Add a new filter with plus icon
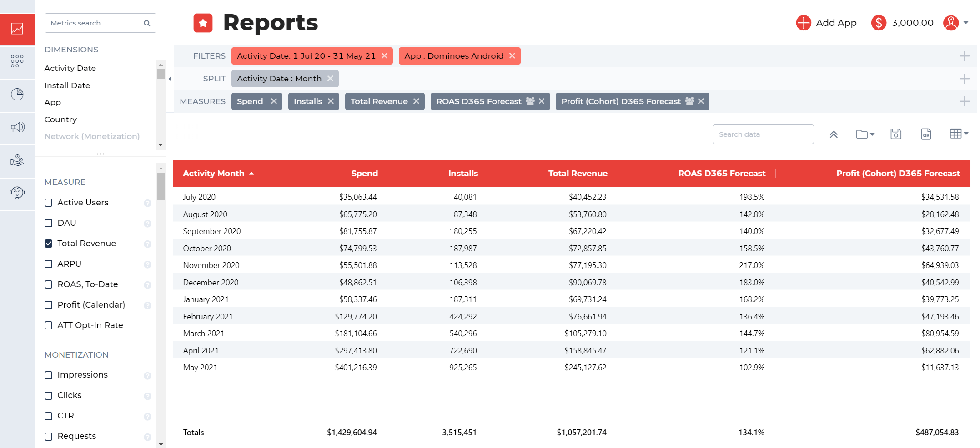Screen dimensions: 980x448 pos(964,56)
